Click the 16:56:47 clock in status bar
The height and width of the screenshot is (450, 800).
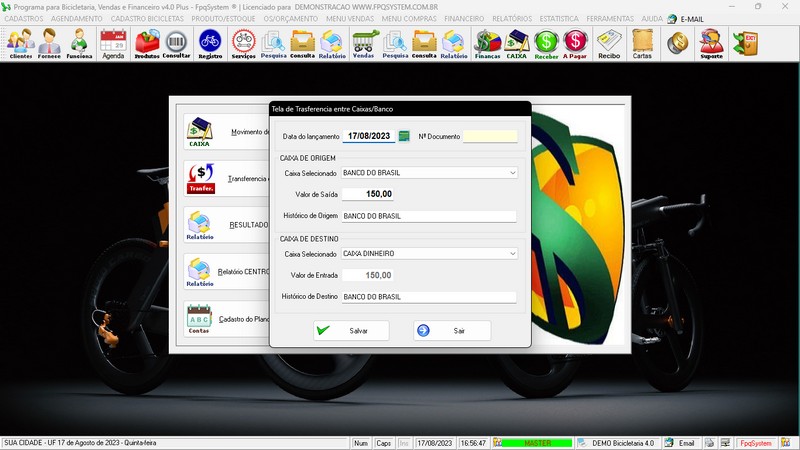(473, 443)
